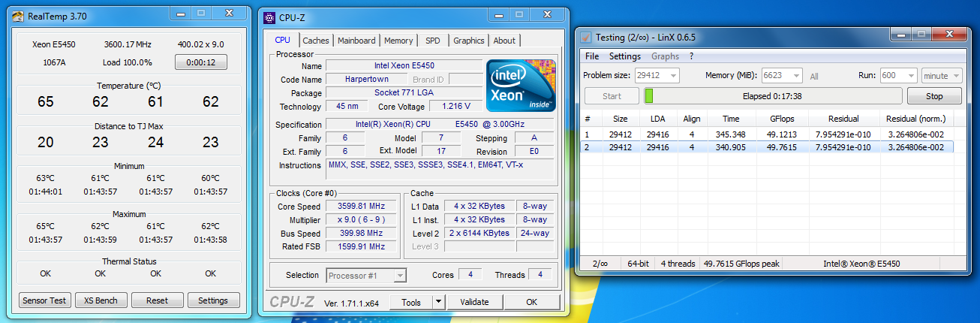Click the Bus Speed 399.98 MHz value
The width and height of the screenshot is (980, 323).
362,234
